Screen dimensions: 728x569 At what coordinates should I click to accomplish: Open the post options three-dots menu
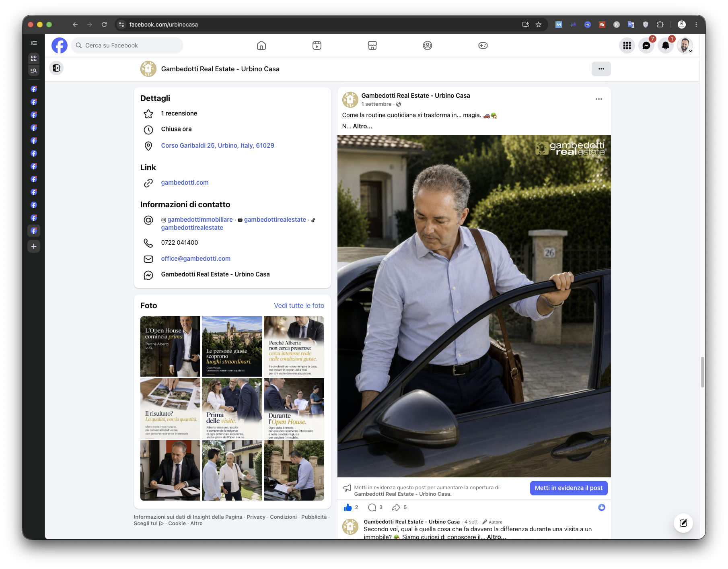coord(599,99)
